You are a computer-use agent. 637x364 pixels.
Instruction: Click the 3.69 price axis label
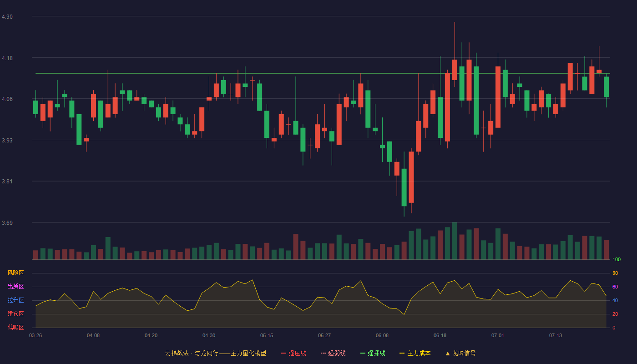[7, 223]
